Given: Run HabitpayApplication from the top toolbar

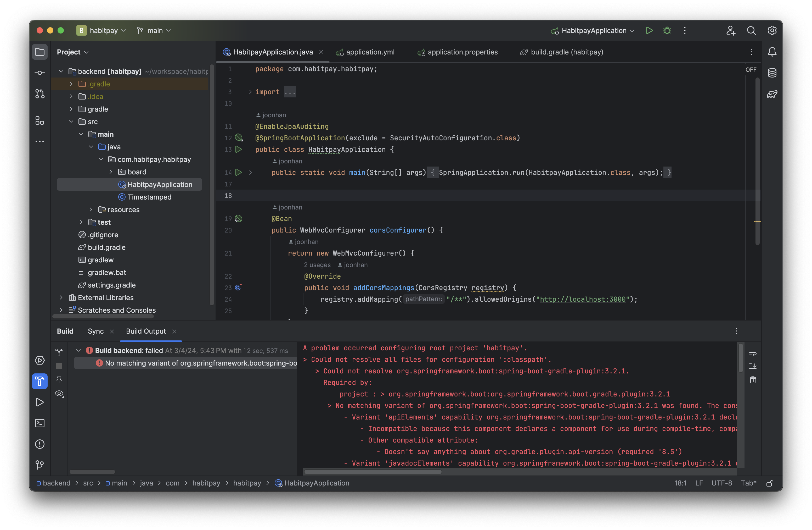Looking at the screenshot, I should coord(649,30).
